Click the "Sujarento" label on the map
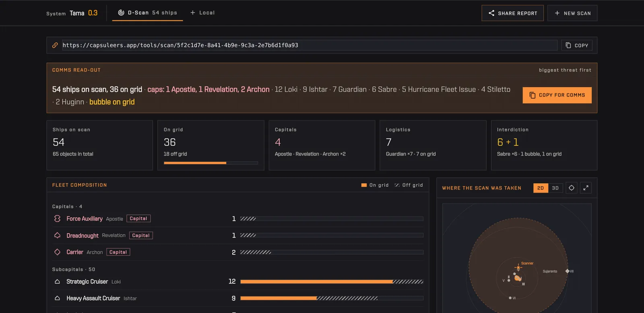This screenshot has height=313, width=644. point(550,271)
